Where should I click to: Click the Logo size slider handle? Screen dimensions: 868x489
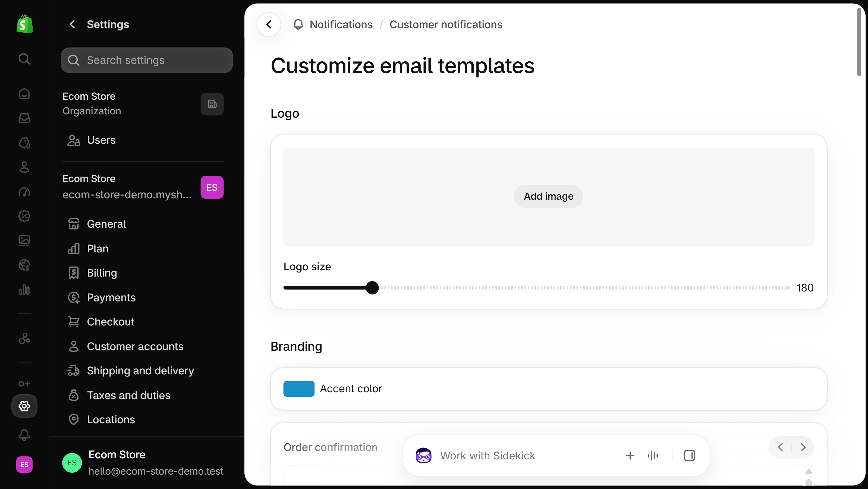point(372,288)
